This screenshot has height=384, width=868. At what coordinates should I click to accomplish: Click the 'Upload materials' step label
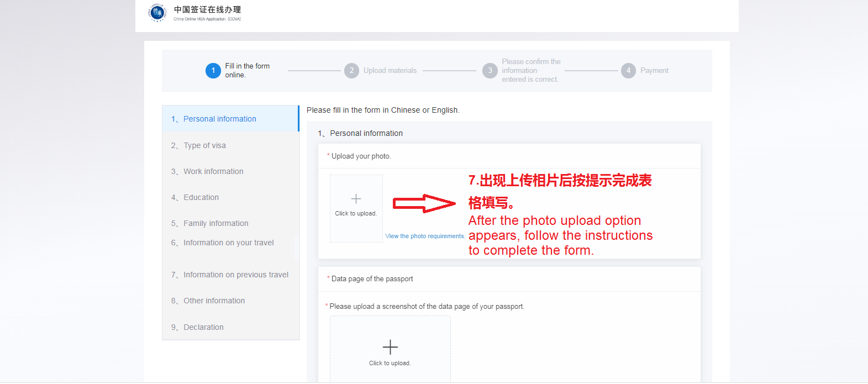390,71
